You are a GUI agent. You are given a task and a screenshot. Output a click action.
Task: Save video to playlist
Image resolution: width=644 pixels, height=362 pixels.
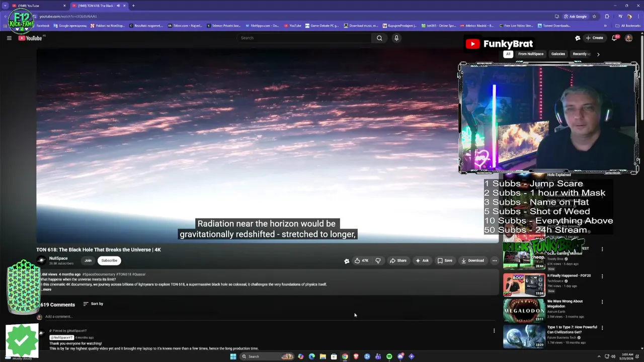tap(445, 260)
